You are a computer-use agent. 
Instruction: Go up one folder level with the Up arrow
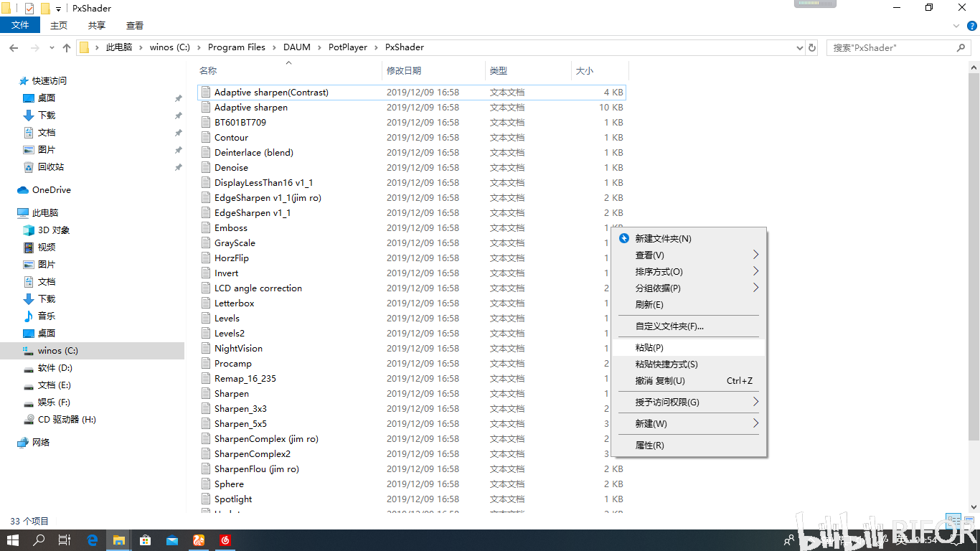coord(67,47)
